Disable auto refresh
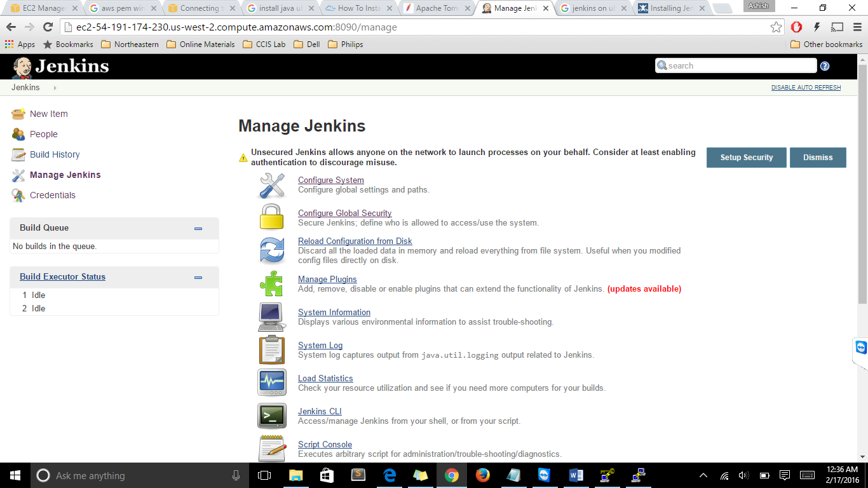This screenshot has width=868, height=488. (x=806, y=88)
